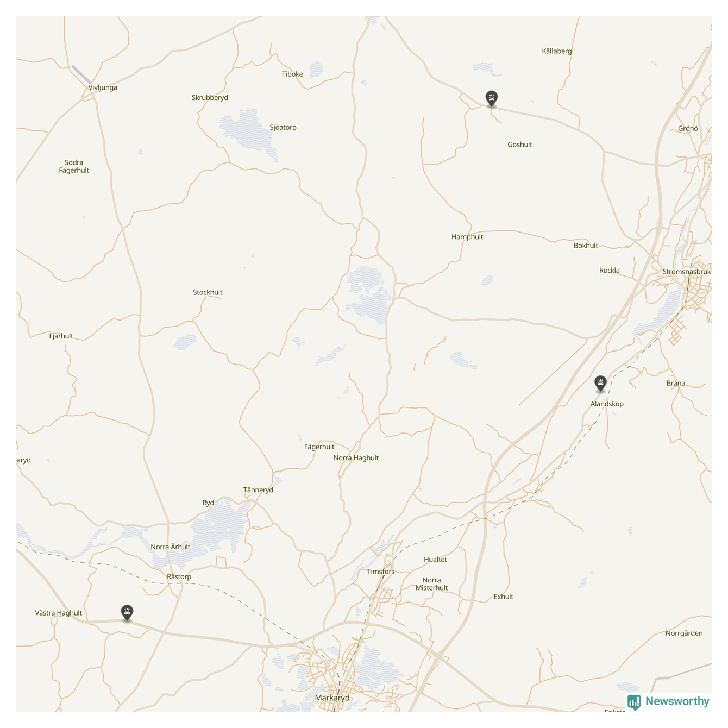Click the Stockhult place label
The image size is (728, 728).
(208, 292)
